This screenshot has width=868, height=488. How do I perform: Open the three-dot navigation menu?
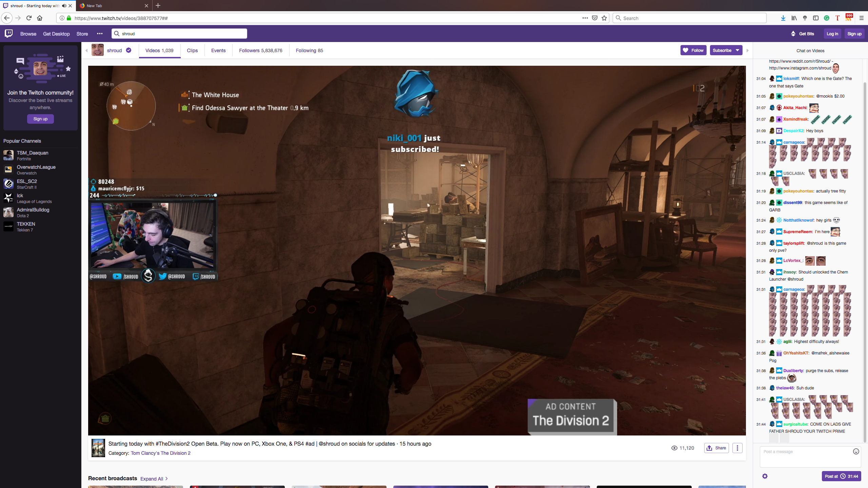point(99,34)
